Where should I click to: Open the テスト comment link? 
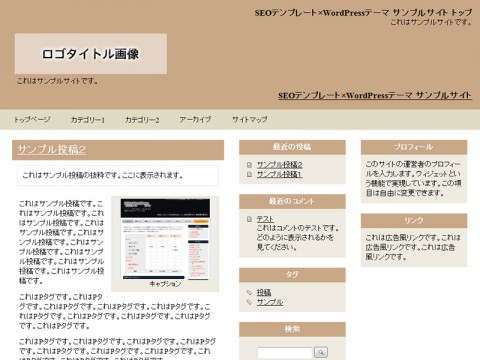tap(265, 219)
